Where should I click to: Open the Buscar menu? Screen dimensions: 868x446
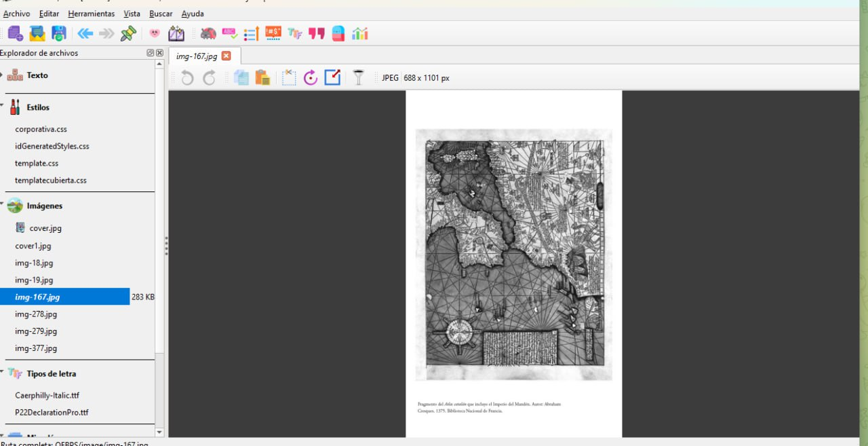[161, 14]
